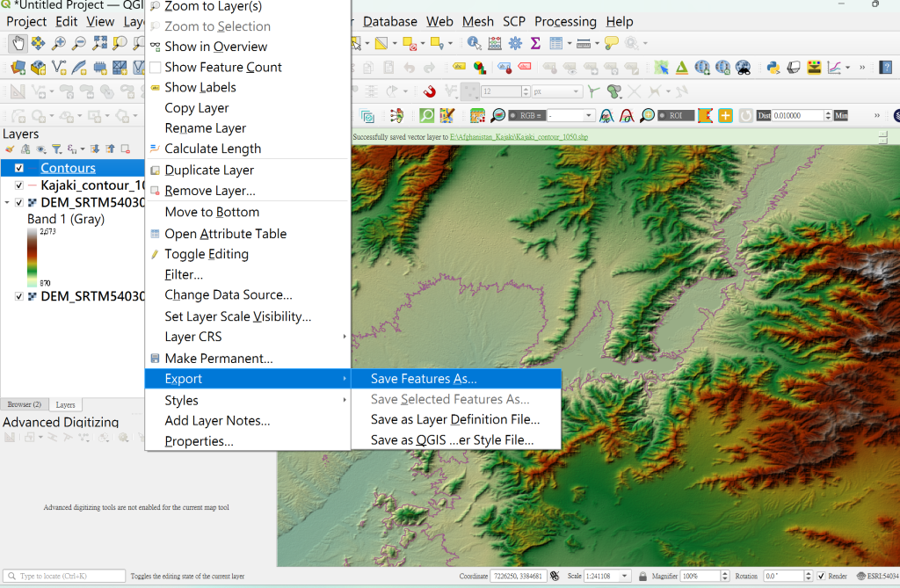Click the Contours layer line symbol swatch
This screenshot has height=588, width=900.
33,168
